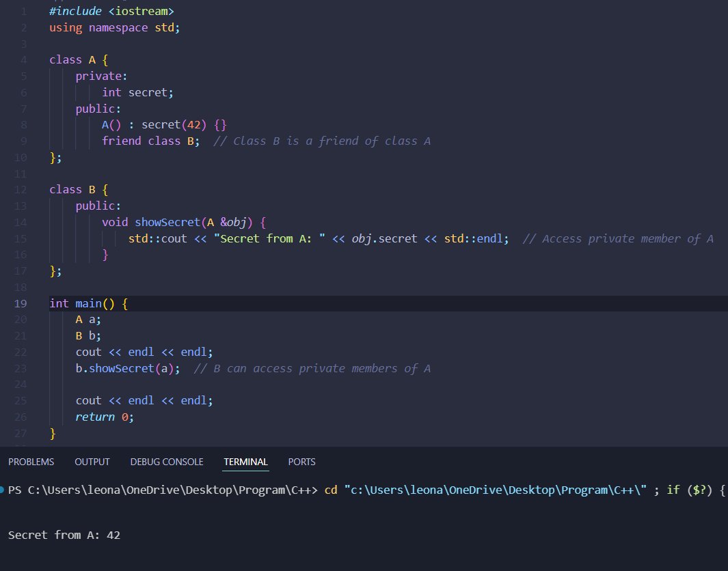The height and width of the screenshot is (571, 728).
Task: Select the DEBUG CONSOLE tab
Action: point(166,462)
